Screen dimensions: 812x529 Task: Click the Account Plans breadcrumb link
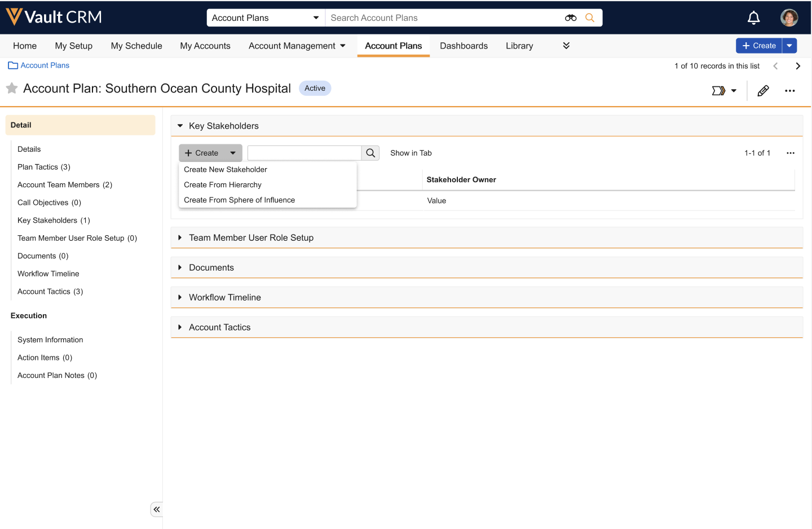[45, 65]
